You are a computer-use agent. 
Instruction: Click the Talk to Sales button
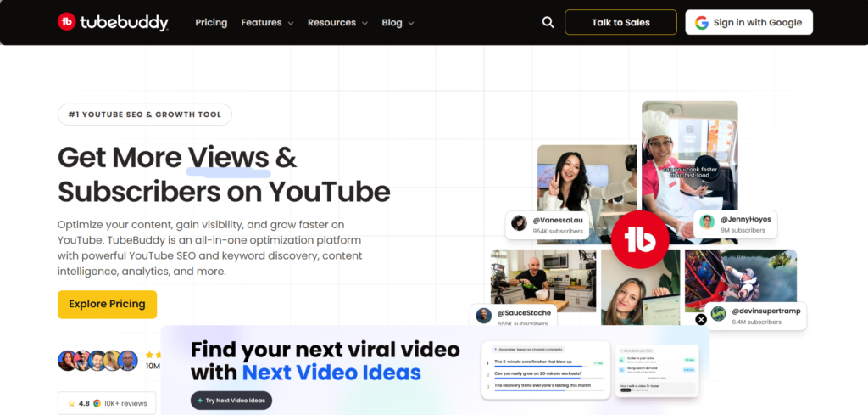coord(620,22)
